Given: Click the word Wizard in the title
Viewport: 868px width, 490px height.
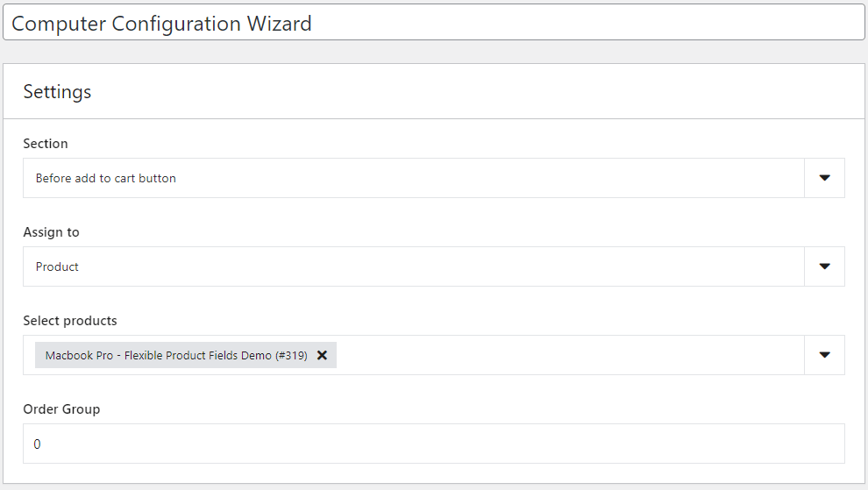Looking at the screenshot, I should tap(279, 24).
